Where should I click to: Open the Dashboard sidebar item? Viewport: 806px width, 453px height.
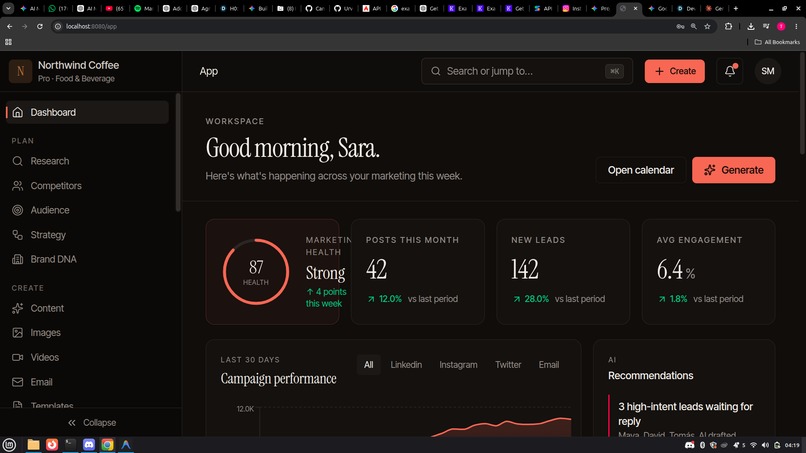click(87, 112)
